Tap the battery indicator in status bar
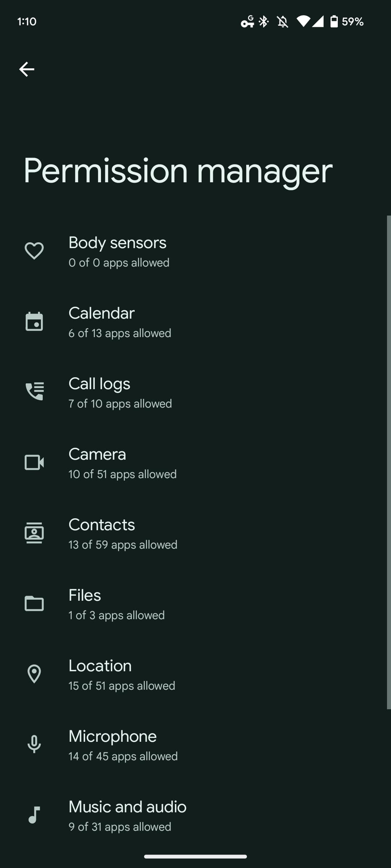The height and width of the screenshot is (868, 391). 334,22
